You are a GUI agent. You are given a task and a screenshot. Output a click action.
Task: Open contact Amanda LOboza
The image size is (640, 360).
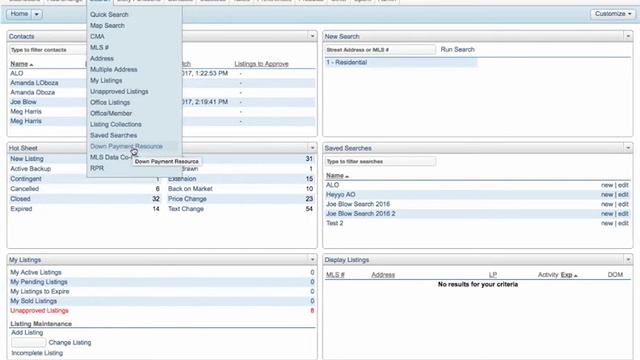pyautogui.click(x=34, y=83)
